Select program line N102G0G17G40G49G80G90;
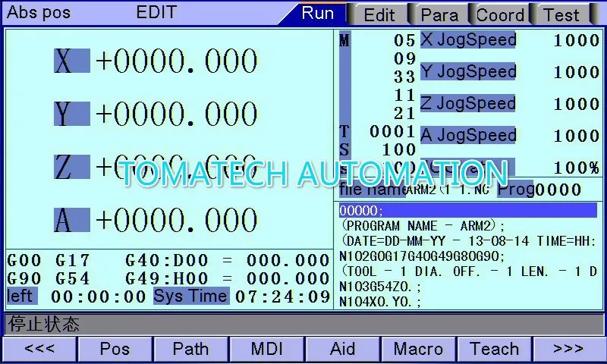This screenshot has height=364, width=607. (422, 256)
